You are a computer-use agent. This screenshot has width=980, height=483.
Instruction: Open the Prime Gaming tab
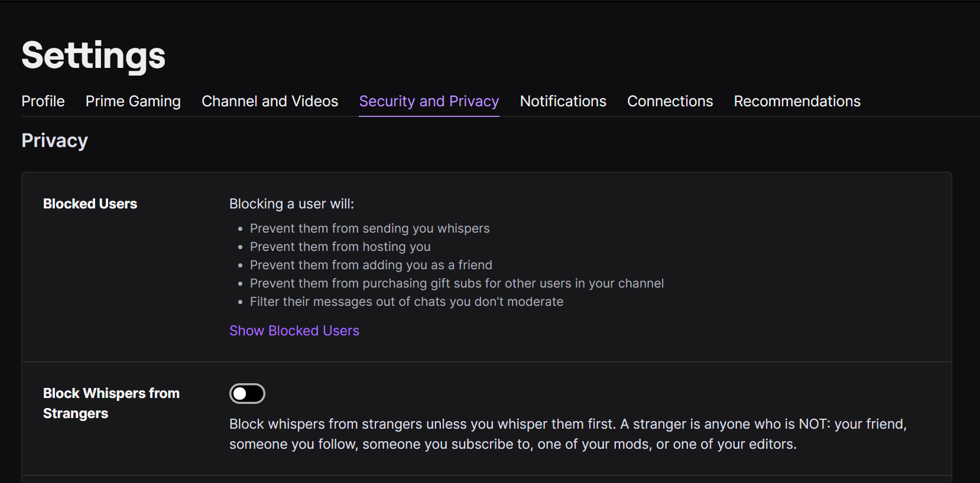point(133,101)
